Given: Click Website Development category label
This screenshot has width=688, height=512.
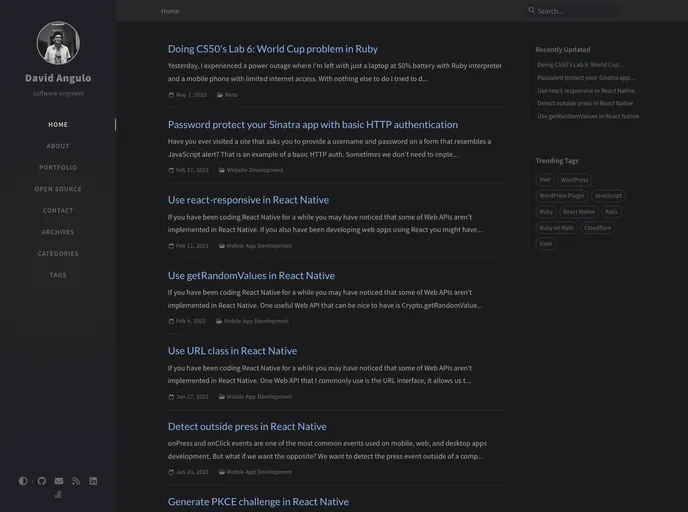Looking at the screenshot, I should pos(255,170).
